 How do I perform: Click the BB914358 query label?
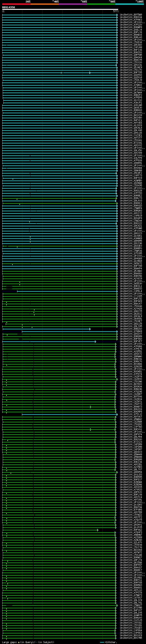8,8
